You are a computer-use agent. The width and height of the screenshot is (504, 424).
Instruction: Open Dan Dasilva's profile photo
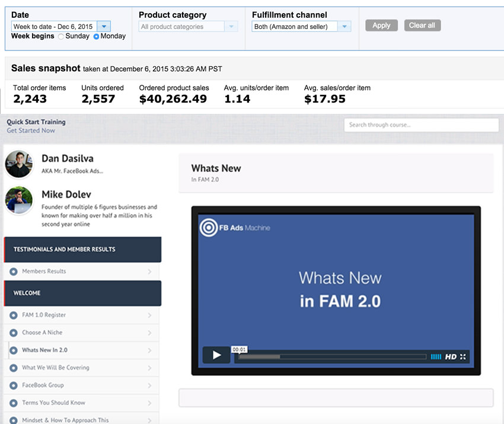coord(19,164)
